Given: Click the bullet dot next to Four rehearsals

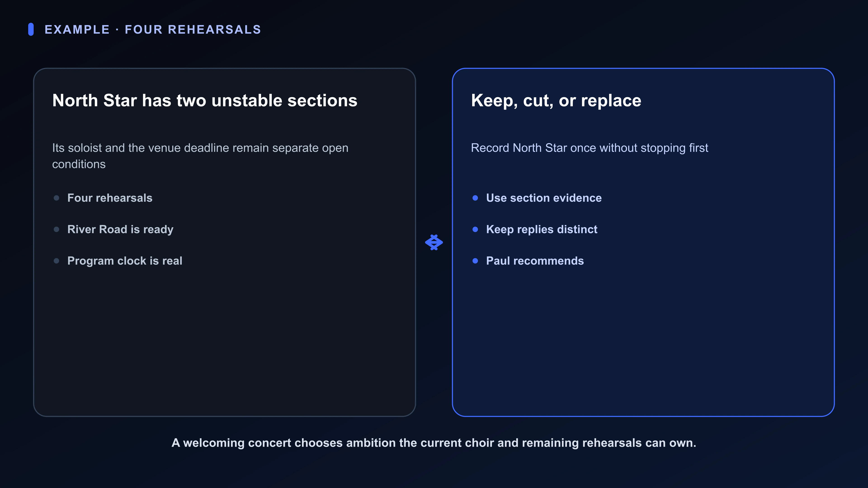Looking at the screenshot, I should tap(57, 198).
